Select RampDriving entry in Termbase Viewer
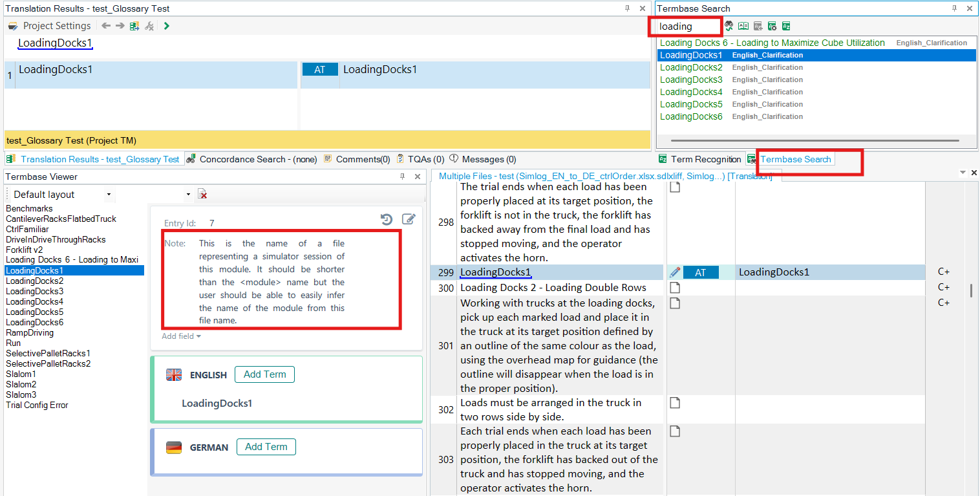 click(x=30, y=333)
